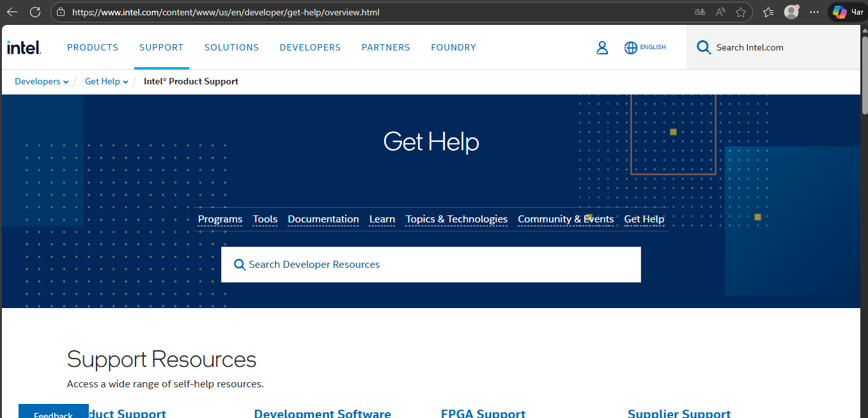Bookmark page with the star icon
This screenshot has height=418, width=868.
pyautogui.click(x=741, y=12)
